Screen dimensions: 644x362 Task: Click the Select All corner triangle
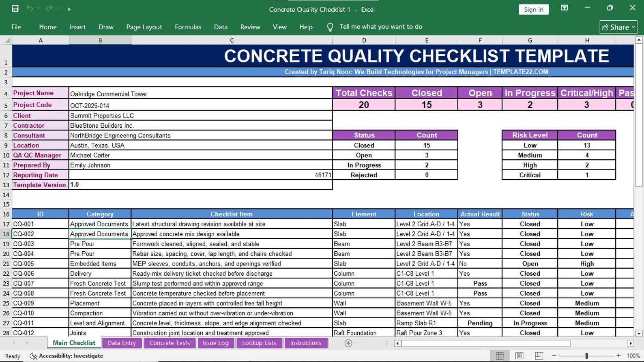tap(6, 40)
